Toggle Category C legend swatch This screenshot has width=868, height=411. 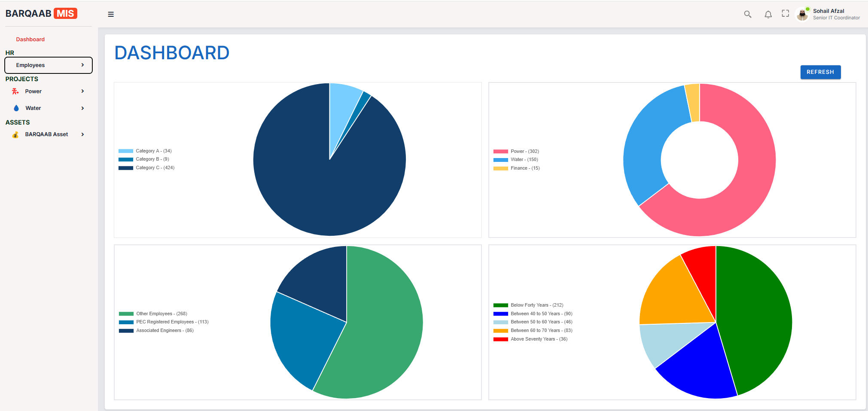pyautogui.click(x=126, y=168)
